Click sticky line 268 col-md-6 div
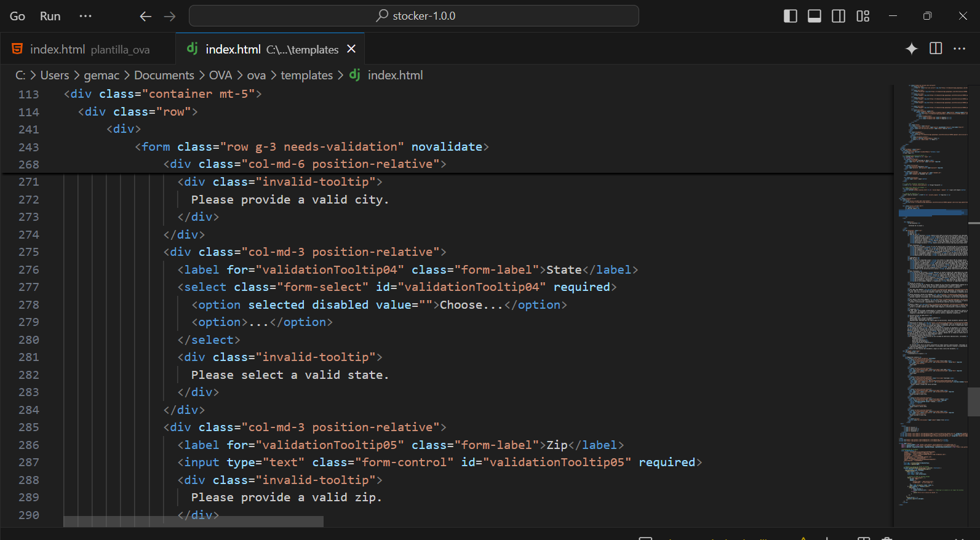This screenshot has height=540, width=980. pyautogui.click(x=305, y=164)
